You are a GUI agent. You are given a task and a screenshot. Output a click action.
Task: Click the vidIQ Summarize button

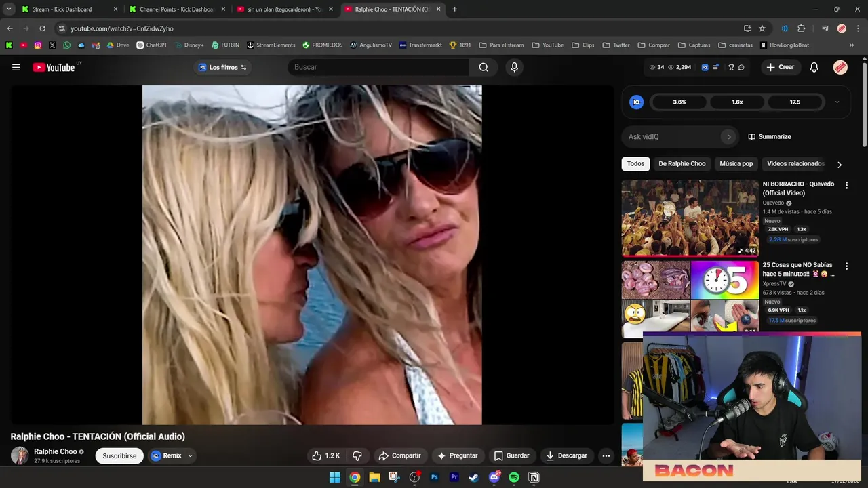[770, 137]
